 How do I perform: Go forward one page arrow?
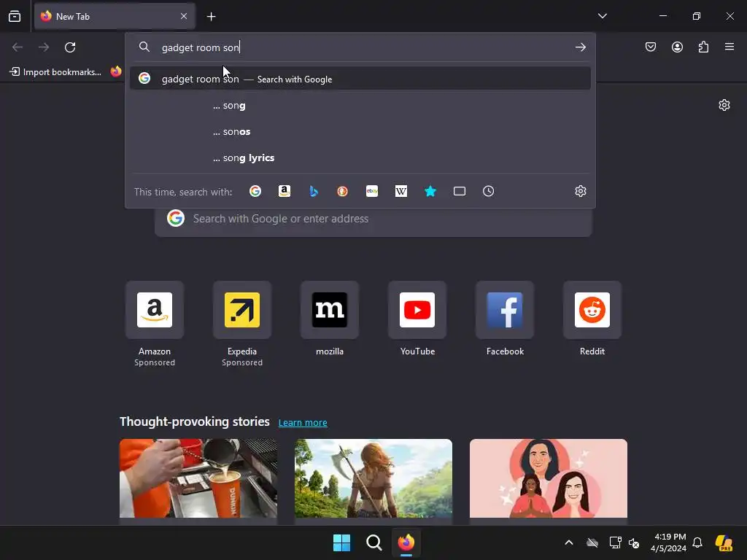pos(44,47)
